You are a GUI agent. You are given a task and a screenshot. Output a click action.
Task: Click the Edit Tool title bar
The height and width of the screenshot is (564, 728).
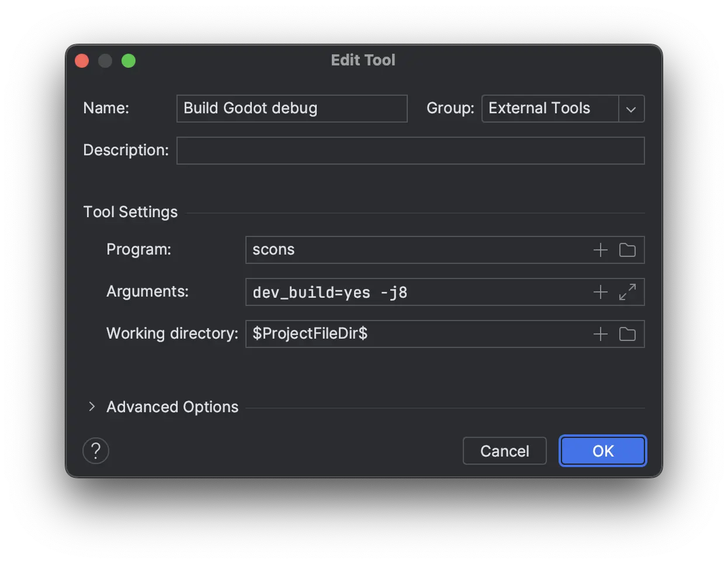[363, 60]
